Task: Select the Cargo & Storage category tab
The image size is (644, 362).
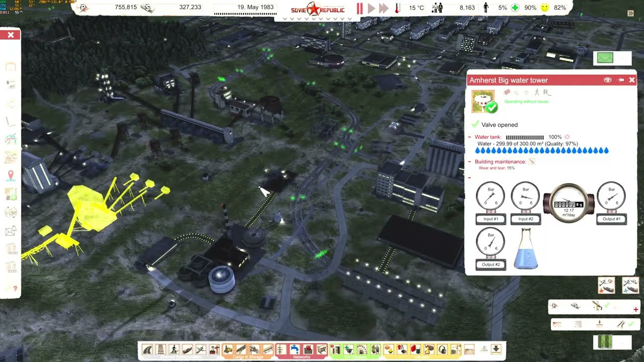Action: click(x=248, y=357)
